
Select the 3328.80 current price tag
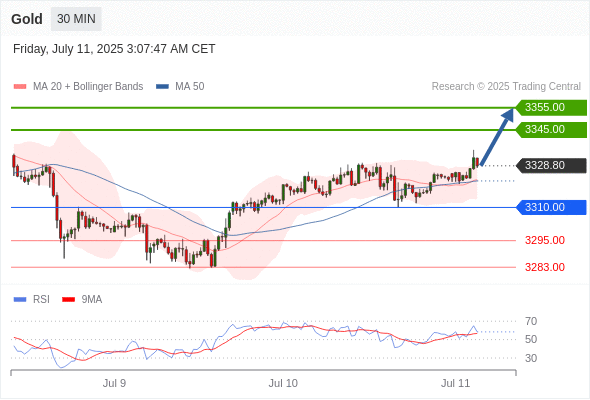[551, 166]
